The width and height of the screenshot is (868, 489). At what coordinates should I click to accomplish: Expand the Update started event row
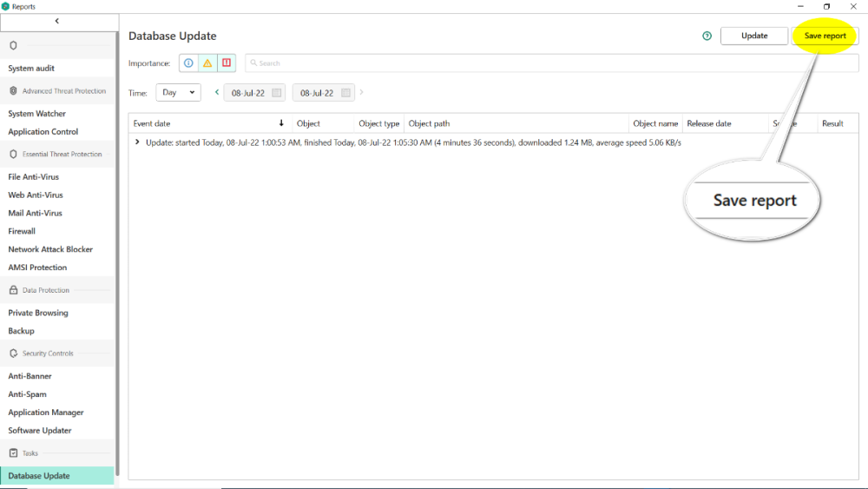[x=137, y=142]
